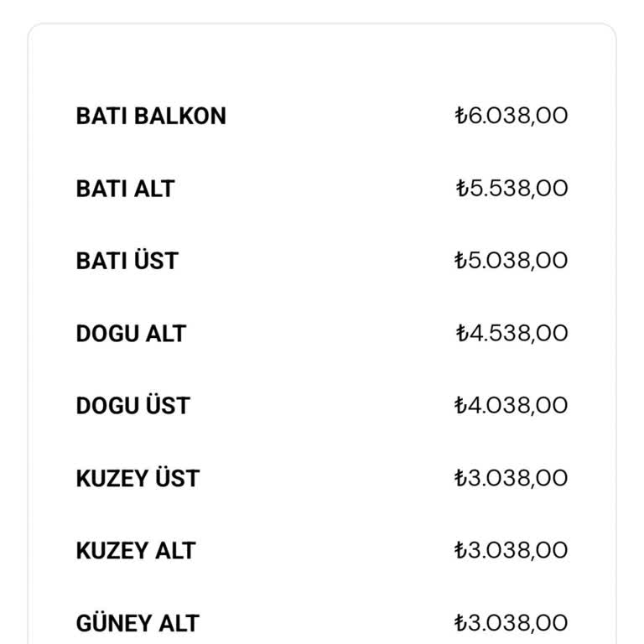Image resolution: width=644 pixels, height=644 pixels.
Task: Select the DOGU ALT category label
Action: 130,334
